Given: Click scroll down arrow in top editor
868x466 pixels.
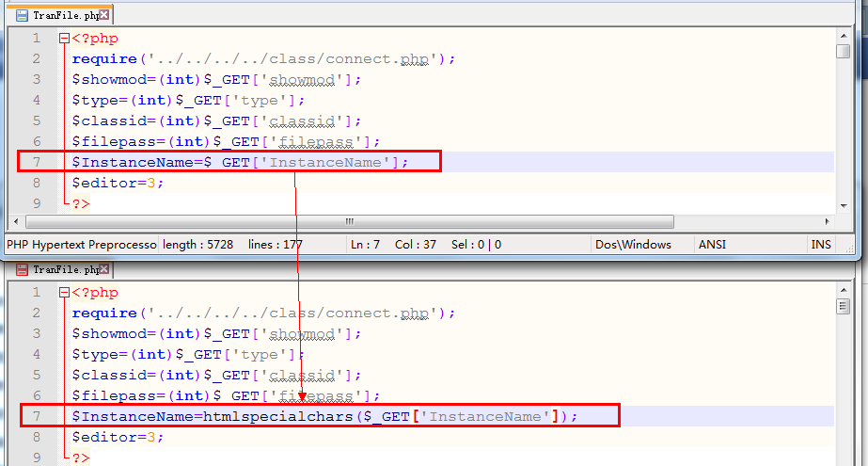Looking at the screenshot, I should point(844,205).
